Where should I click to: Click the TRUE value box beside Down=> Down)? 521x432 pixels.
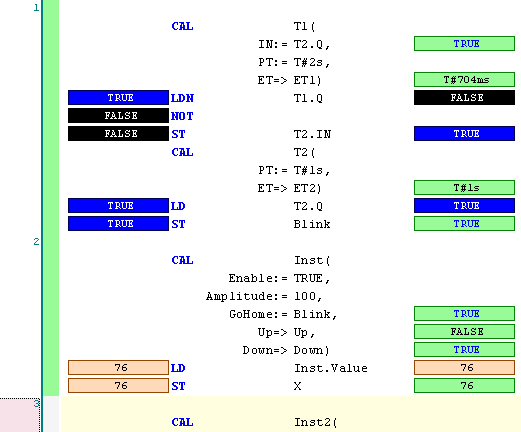464,350
